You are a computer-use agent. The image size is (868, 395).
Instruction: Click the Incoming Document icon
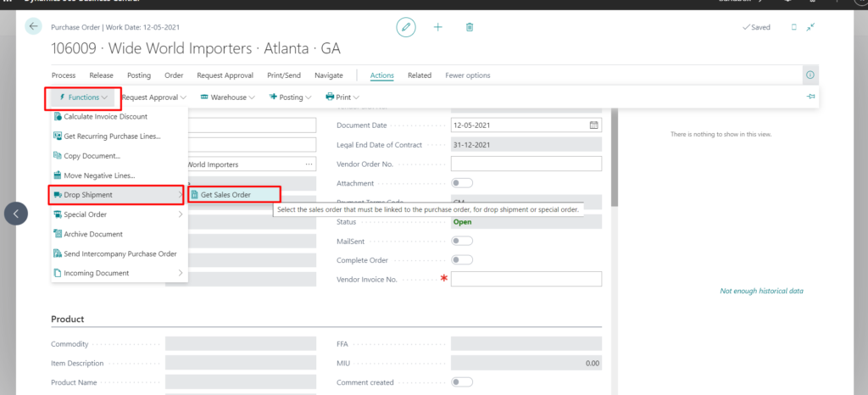coord(58,273)
